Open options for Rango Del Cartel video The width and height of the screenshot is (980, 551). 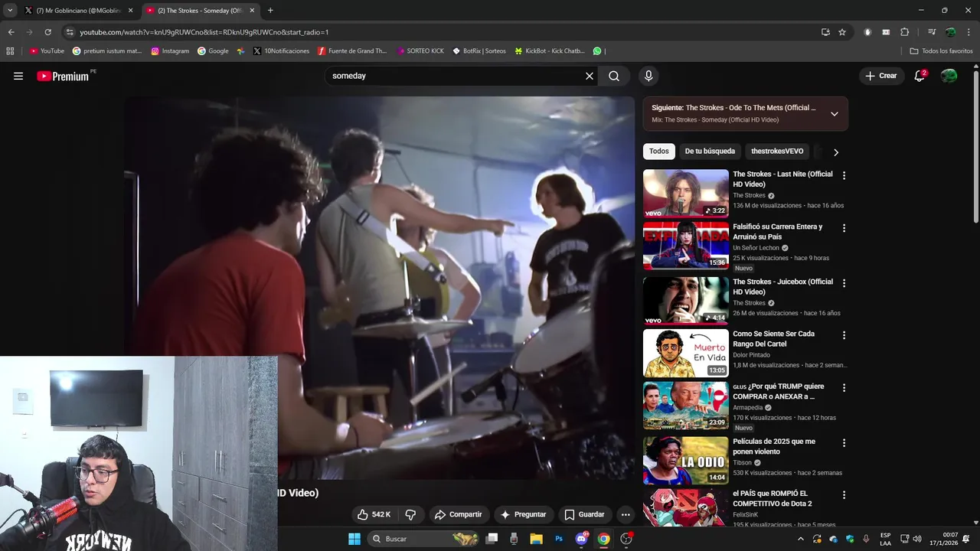pos(844,335)
